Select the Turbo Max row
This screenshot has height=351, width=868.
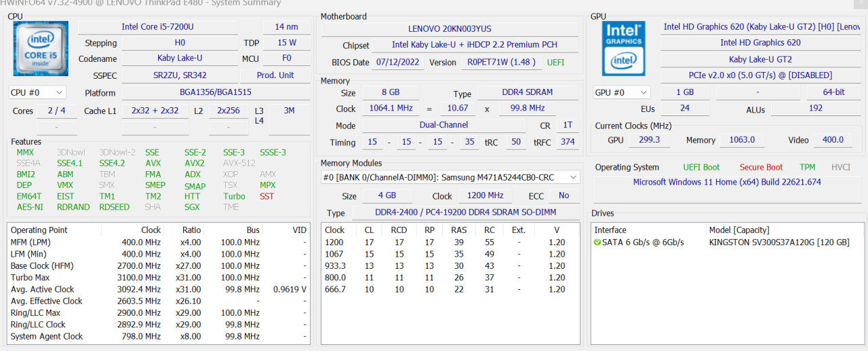tap(159, 278)
